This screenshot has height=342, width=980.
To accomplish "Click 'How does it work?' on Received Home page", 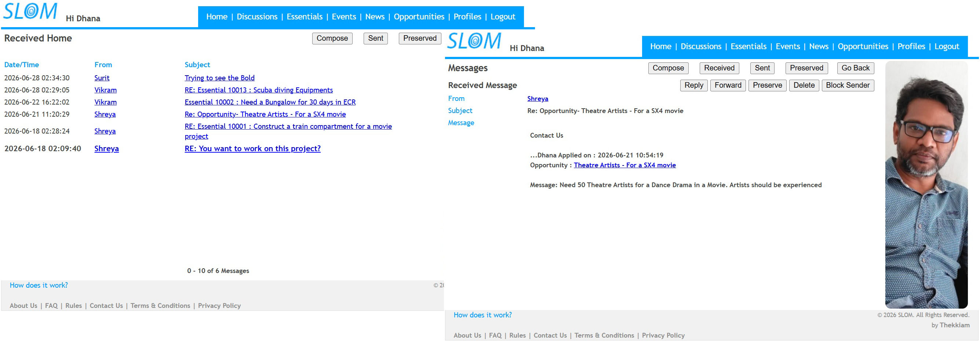I will 39,285.
